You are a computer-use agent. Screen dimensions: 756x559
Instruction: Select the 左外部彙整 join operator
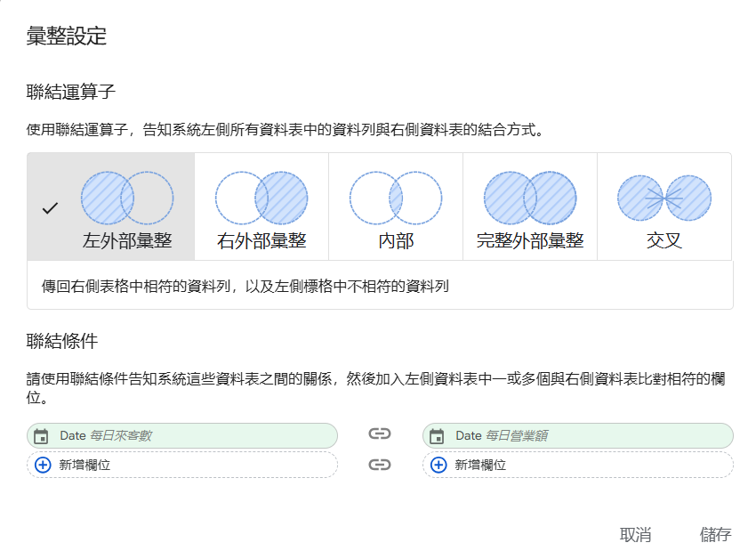pos(111,207)
